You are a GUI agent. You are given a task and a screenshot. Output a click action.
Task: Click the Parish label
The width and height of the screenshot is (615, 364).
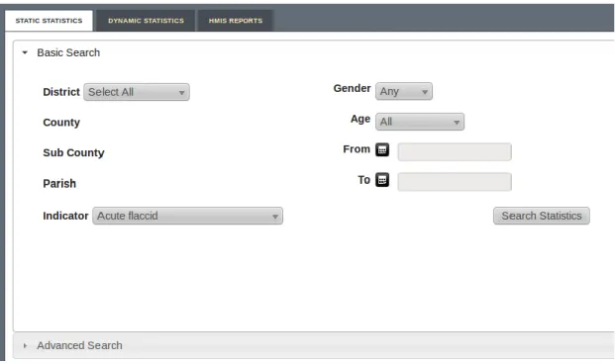pos(59,183)
